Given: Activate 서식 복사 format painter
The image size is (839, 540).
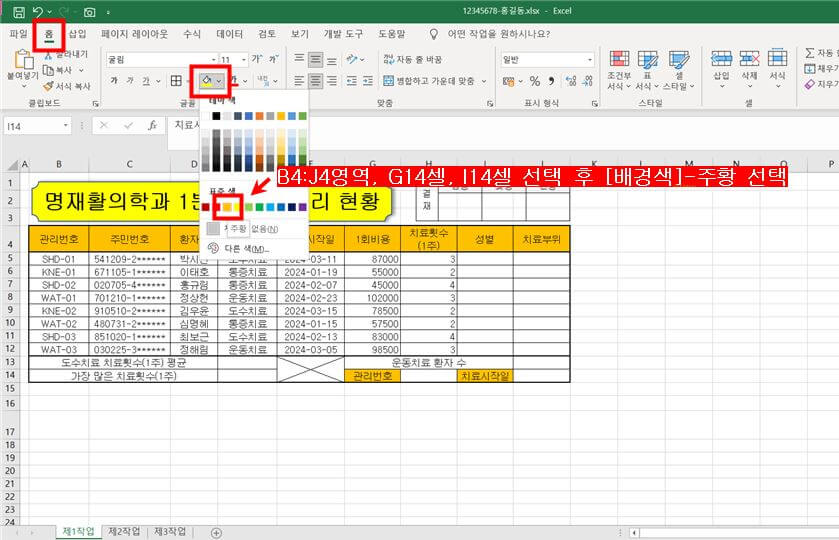Looking at the screenshot, I should (67, 86).
